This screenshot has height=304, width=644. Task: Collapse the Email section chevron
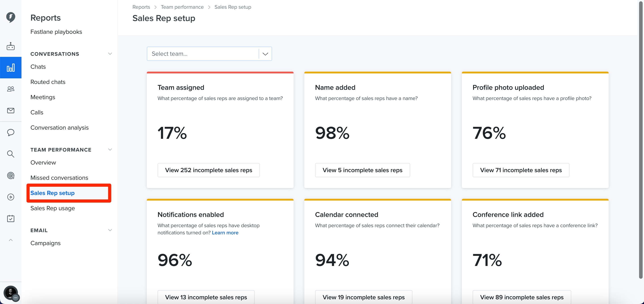[110, 230]
